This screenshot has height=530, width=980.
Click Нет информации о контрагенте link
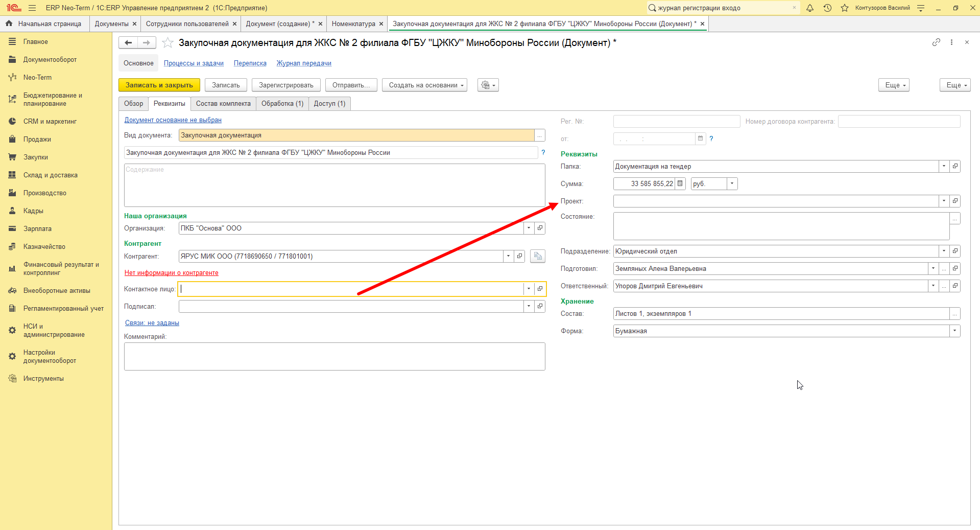coord(172,273)
